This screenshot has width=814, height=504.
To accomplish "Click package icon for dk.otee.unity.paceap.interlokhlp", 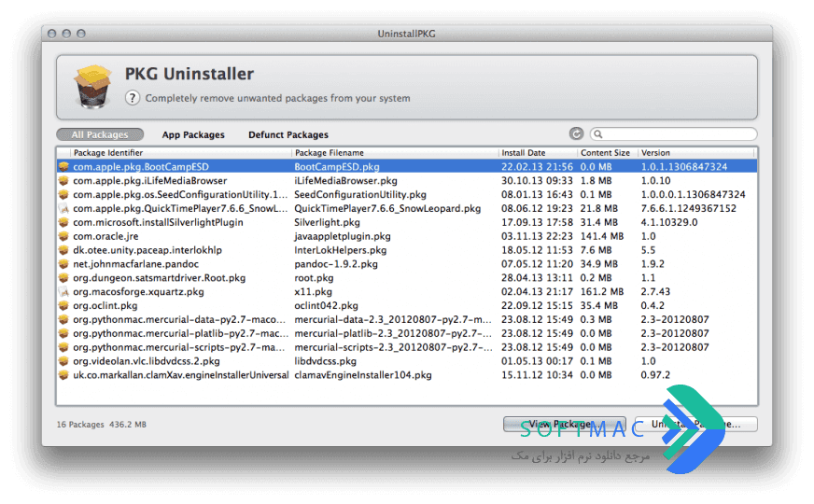I will click(x=63, y=250).
